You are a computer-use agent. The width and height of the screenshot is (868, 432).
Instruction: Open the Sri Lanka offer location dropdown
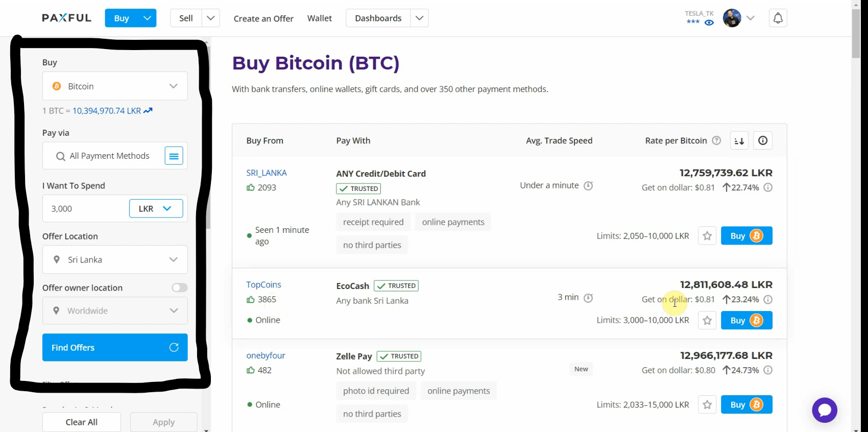pos(115,259)
